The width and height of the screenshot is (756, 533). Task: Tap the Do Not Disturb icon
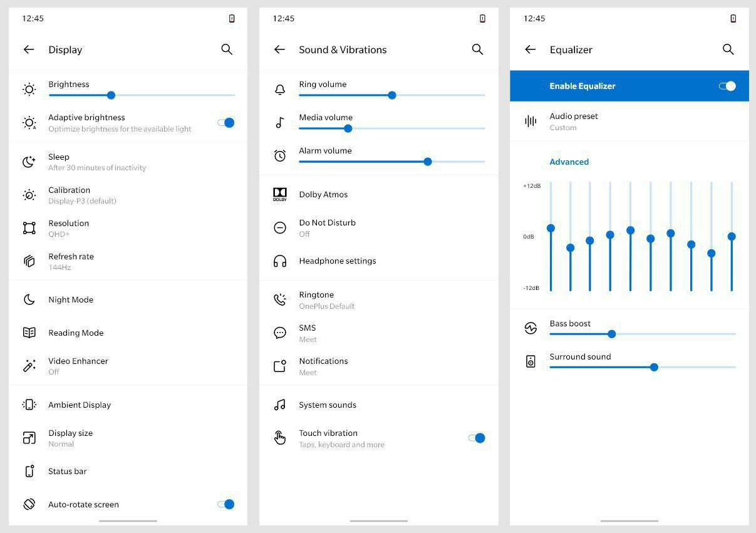280,228
